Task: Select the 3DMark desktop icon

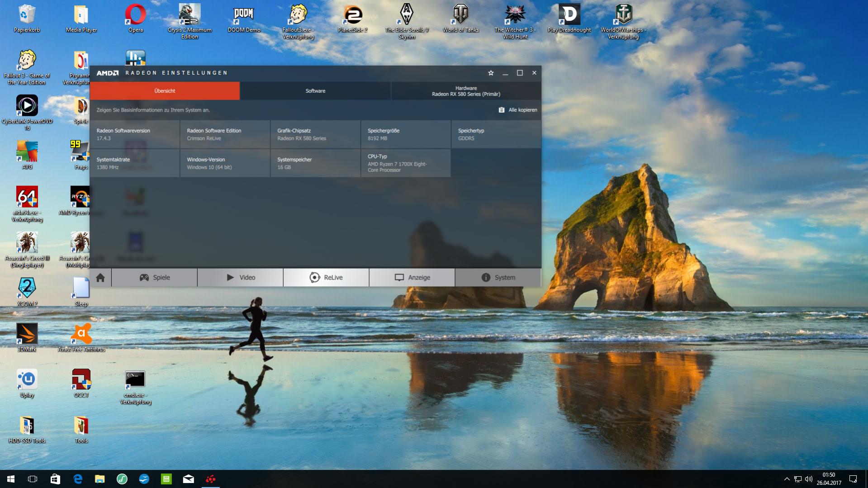Action: click(27, 338)
